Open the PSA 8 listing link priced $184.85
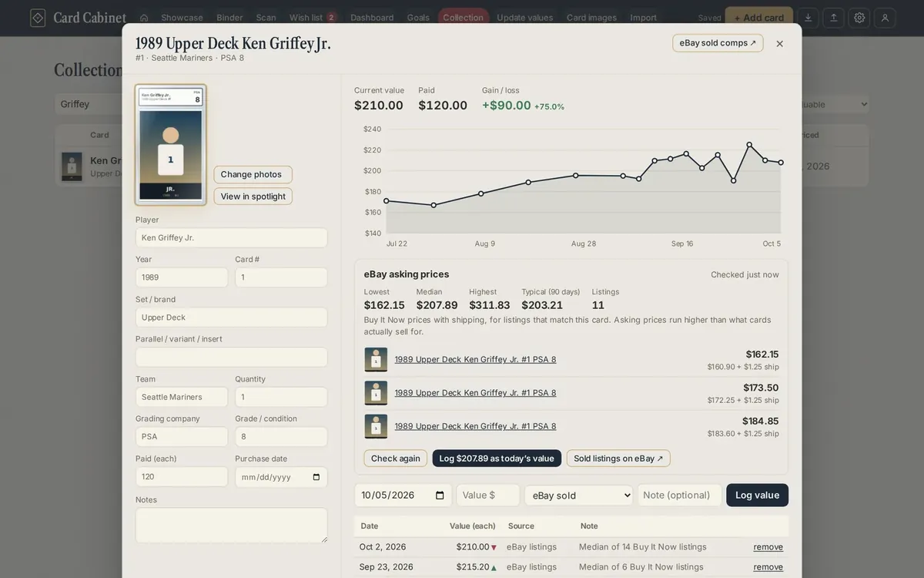 [475, 426]
